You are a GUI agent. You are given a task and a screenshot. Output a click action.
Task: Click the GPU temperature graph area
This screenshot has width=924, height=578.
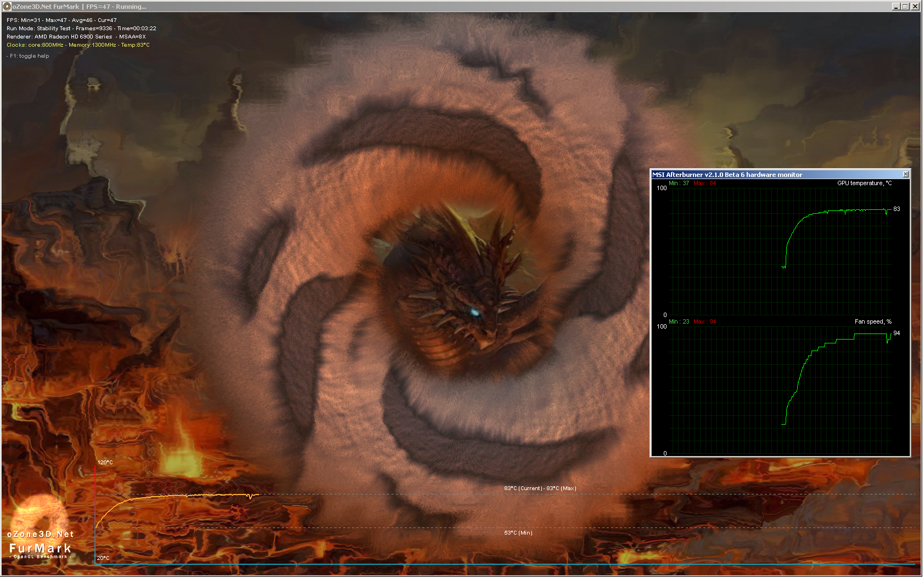(x=780, y=252)
